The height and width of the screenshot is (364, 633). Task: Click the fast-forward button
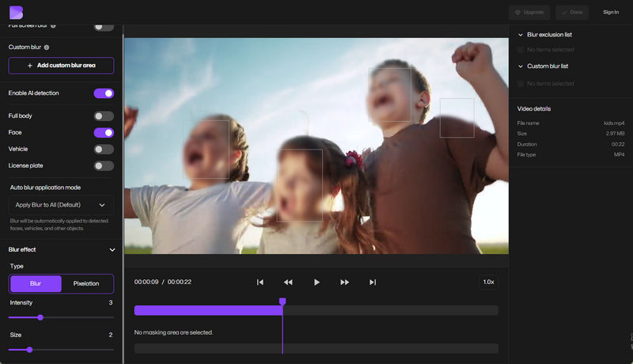pos(344,282)
